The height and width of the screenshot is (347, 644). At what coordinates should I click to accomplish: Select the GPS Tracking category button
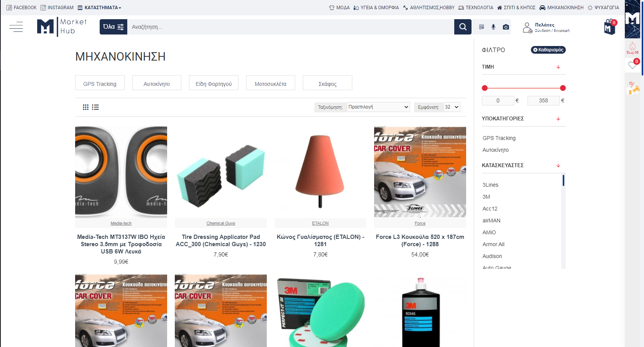[x=100, y=83]
